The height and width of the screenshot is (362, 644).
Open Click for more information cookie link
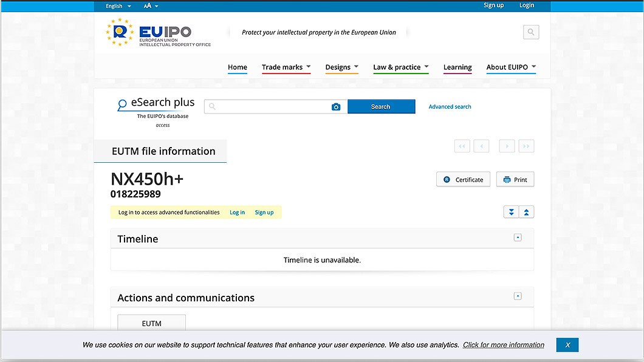504,345
